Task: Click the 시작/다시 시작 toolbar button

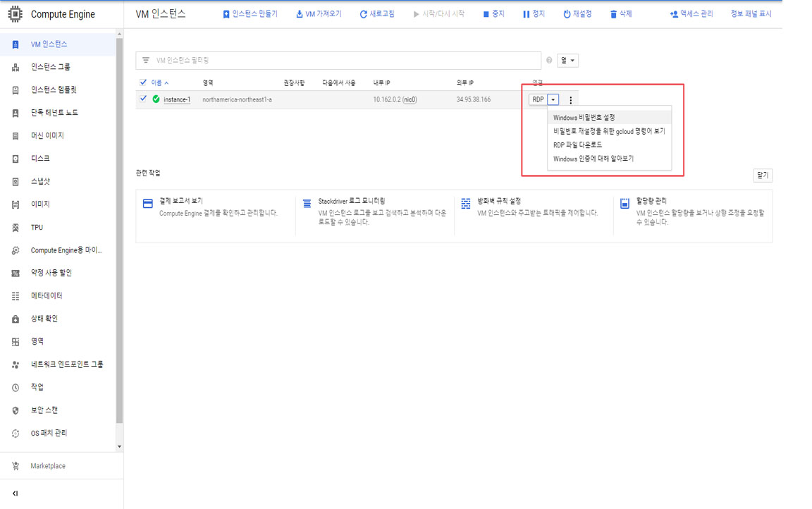Action: point(438,14)
